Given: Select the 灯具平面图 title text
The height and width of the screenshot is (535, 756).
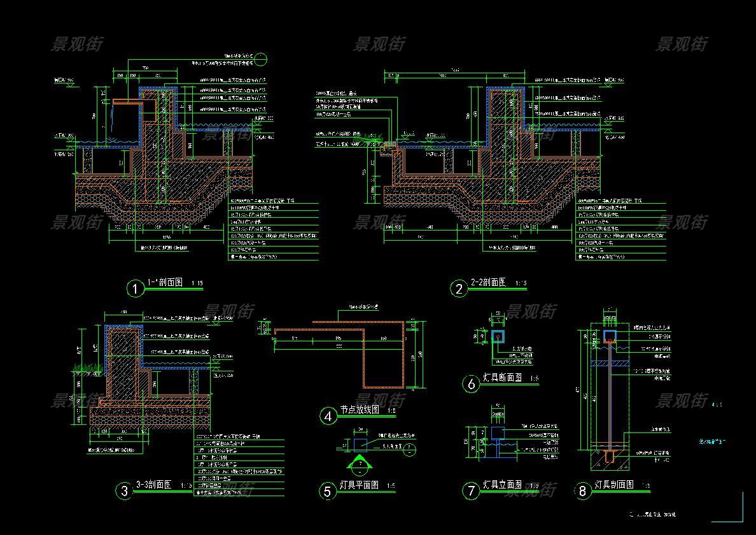Looking at the screenshot, I should click(359, 485).
